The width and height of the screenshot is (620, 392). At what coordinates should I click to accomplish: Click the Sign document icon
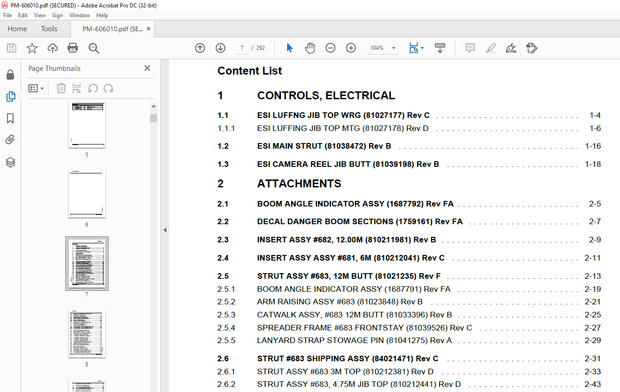click(x=511, y=48)
